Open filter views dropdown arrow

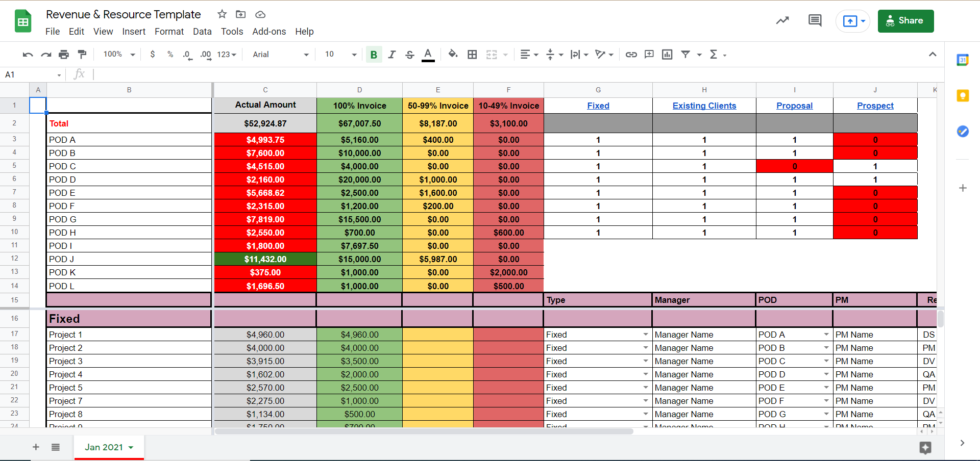pos(699,55)
